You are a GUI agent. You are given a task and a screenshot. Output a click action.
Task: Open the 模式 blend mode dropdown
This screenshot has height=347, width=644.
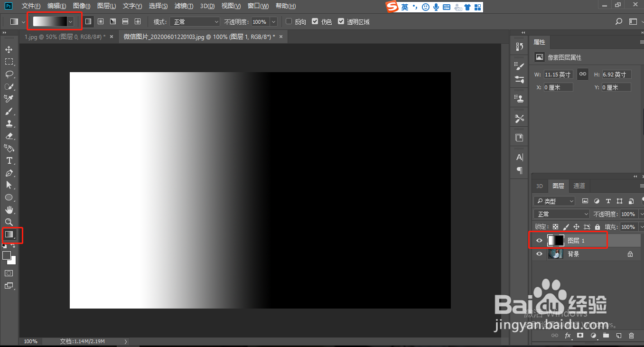point(196,21)
